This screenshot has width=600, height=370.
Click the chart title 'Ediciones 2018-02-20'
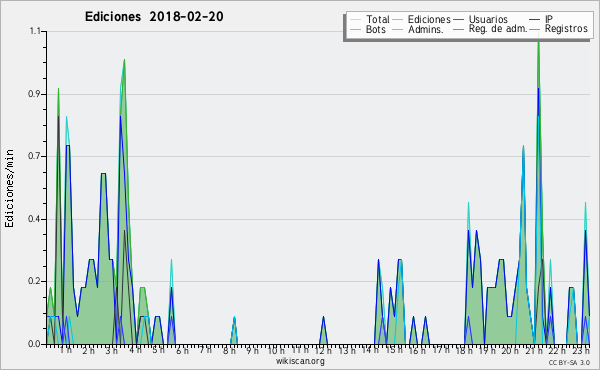point(154,17)
